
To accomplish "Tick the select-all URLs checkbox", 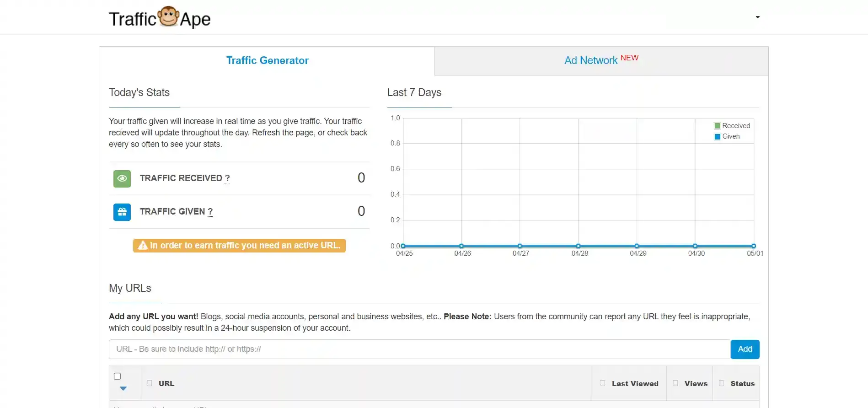I will pos(117,376).
